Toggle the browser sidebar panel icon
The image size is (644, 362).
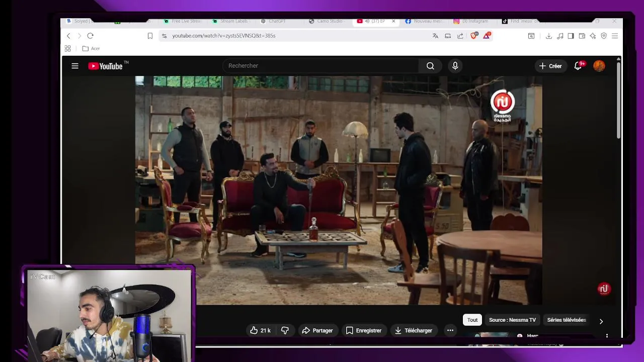coord(571,36)
